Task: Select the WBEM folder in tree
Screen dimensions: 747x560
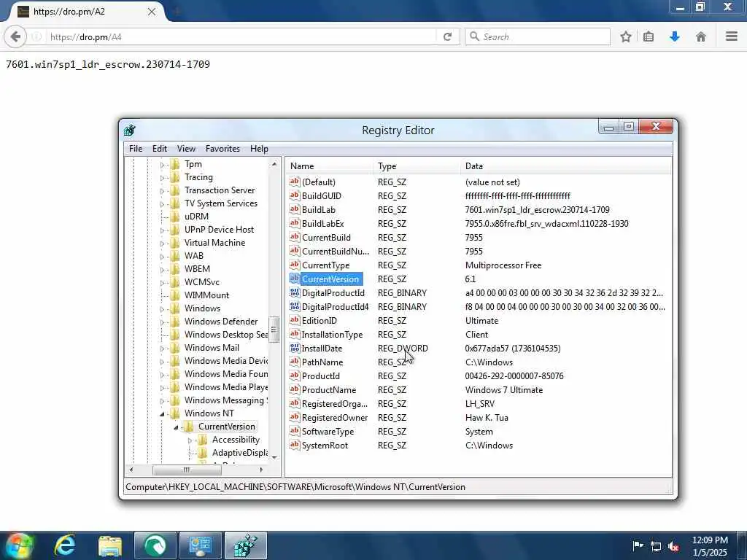Action: click(197, 268)
